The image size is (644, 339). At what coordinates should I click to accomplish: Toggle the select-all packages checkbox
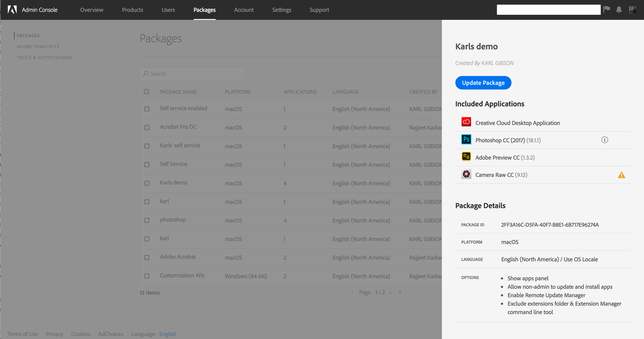click(x=146, y=92)
